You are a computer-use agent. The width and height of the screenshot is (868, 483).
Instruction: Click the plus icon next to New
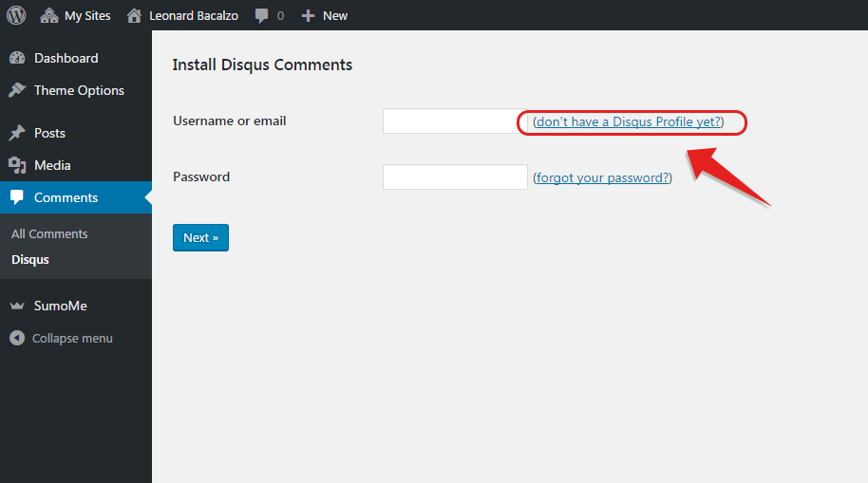coord(308,16)
